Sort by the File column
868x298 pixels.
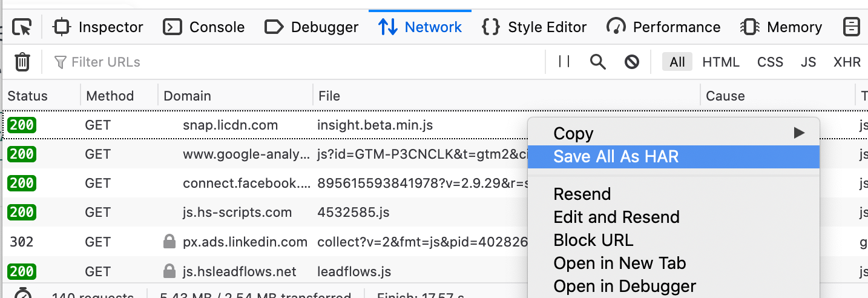tap(507, 96)
